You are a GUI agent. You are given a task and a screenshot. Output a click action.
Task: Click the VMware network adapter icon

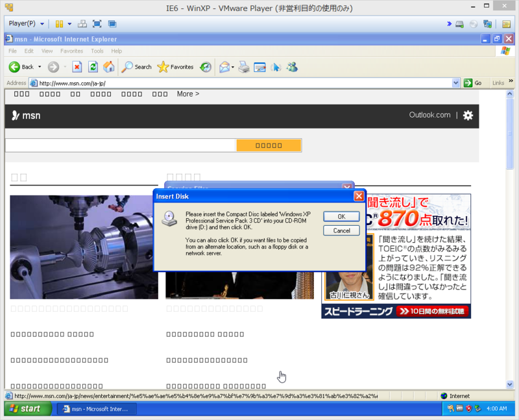488,24
